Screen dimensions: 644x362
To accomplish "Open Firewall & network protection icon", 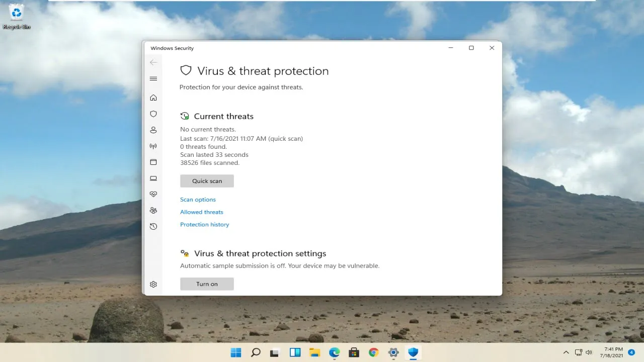I will 153,146.
